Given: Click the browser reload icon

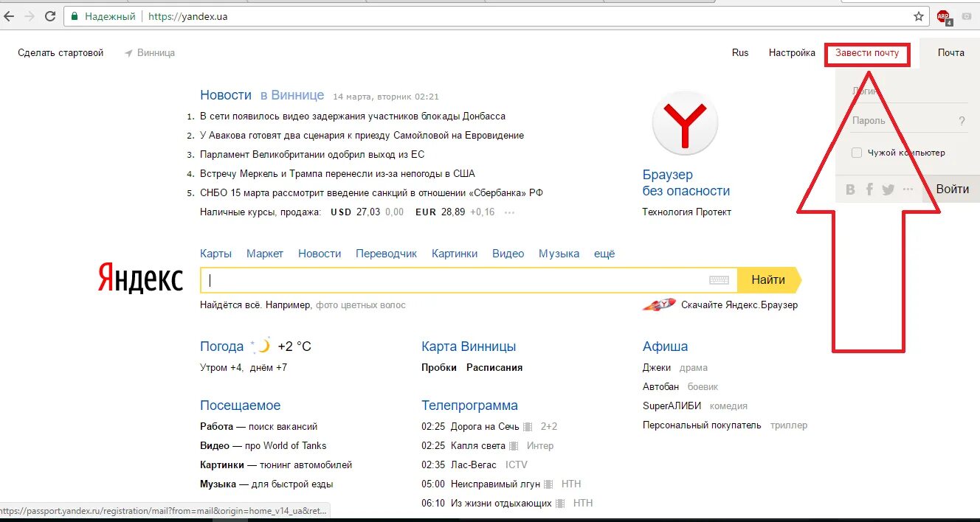Looking at the screenshot, I should click(x=50, y=16).
